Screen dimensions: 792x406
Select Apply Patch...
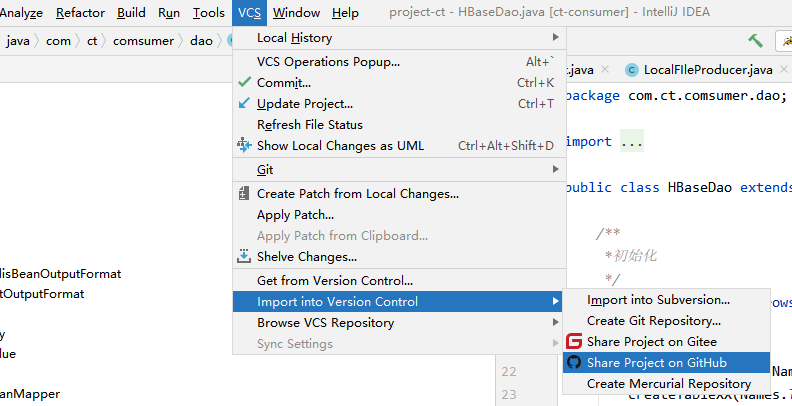click(x=399, y=215)
